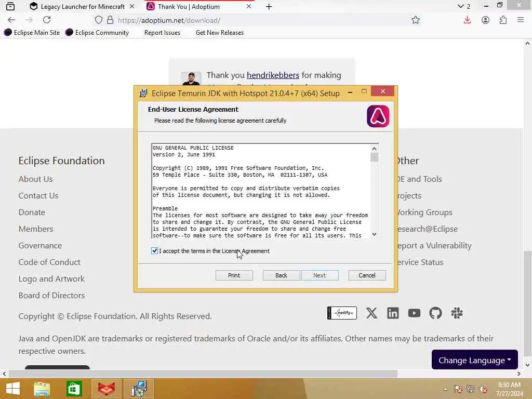Open Contact Us footer link
This screenshot has height=399, width=532.
coord(38,195)
